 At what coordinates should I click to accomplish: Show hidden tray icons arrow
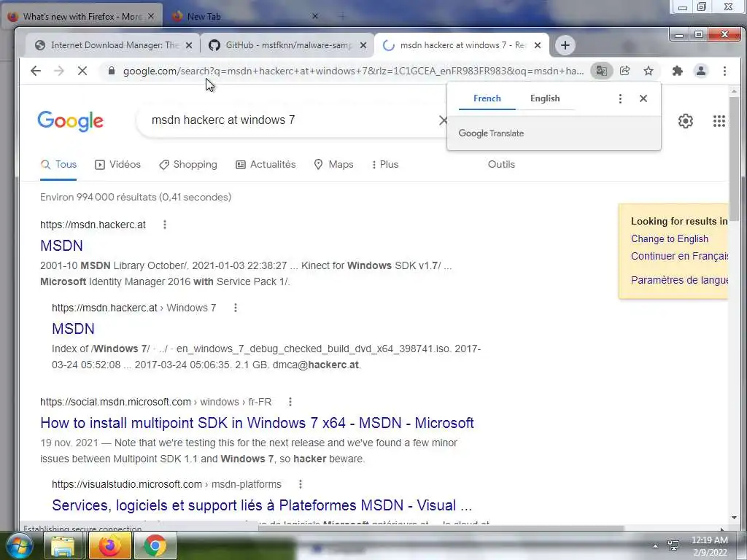(x=656, y=545)
